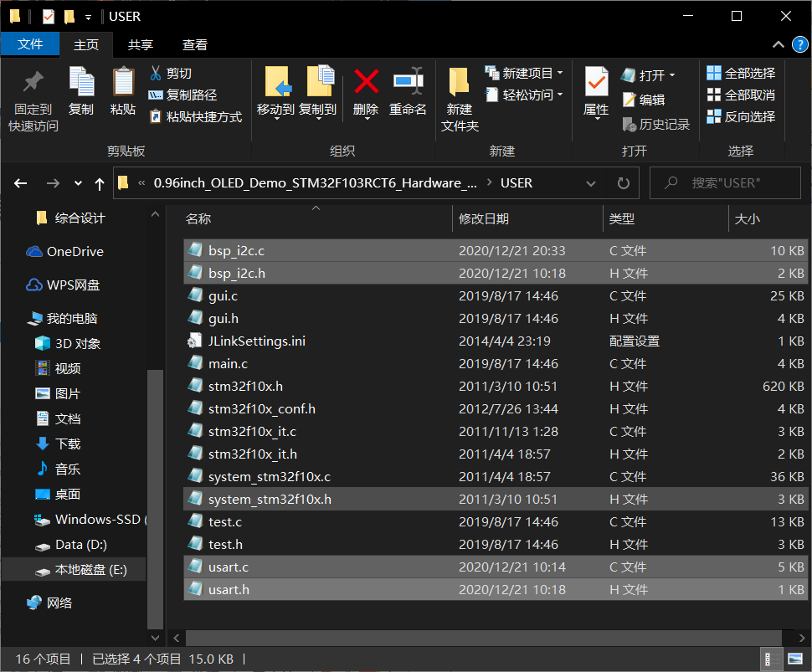Select This PC in the navigation pane
The image size is (812, 672).
click(x=62, y=318)
